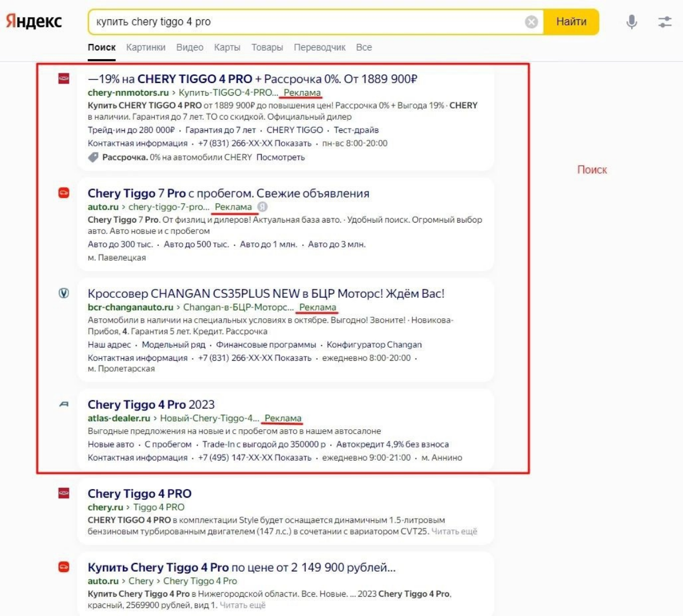Open the 'Chery Tiggo 4 Pro 2023' ad title
Viewport: 683px width, 616px height.
[151, 405]
